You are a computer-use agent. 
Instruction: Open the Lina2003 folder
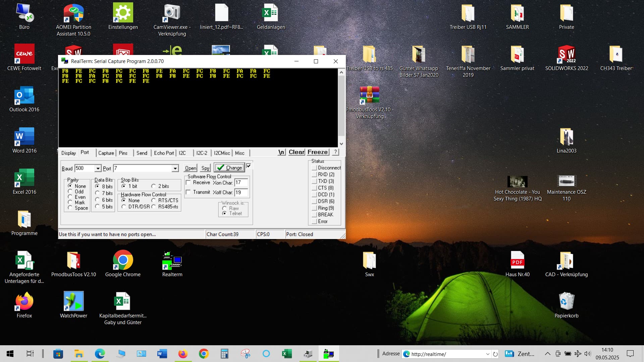pyautogui.click(x=567, y=140)
